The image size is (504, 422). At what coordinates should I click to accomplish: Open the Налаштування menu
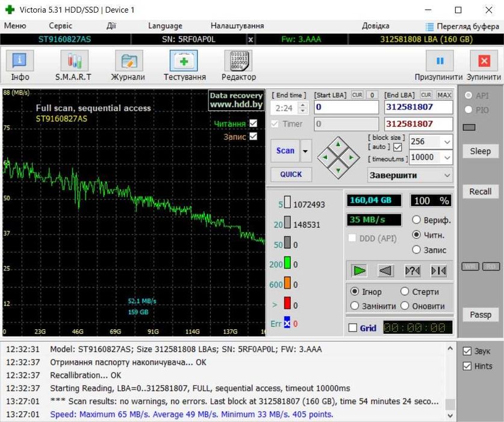pyautogui.click(x=237, y=26)
